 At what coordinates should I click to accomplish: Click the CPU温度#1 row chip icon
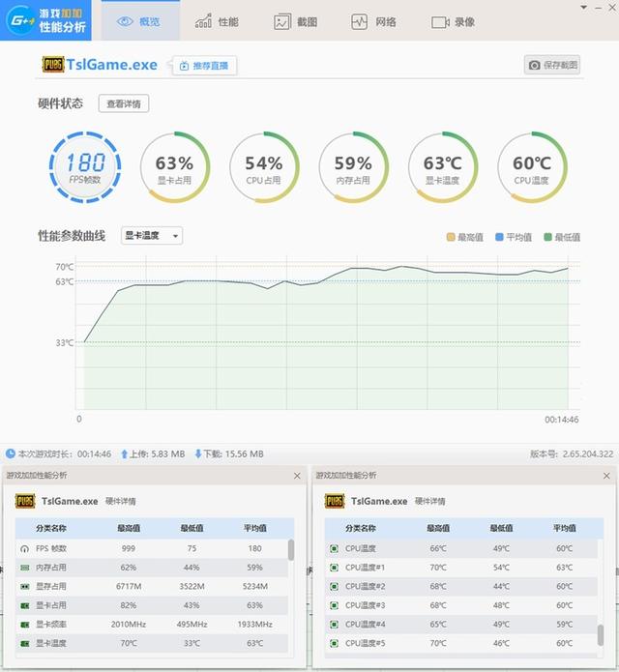(x=335, y=568)
